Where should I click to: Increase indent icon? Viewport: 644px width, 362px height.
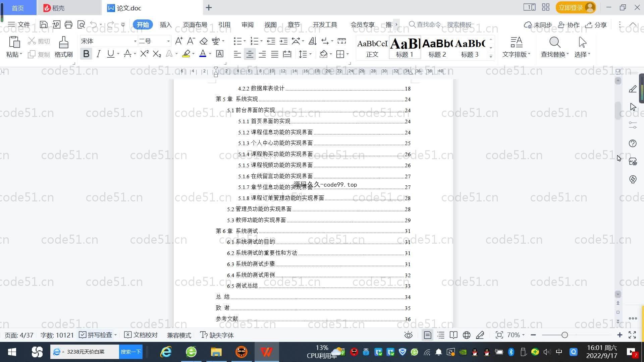tap(283, 41)
